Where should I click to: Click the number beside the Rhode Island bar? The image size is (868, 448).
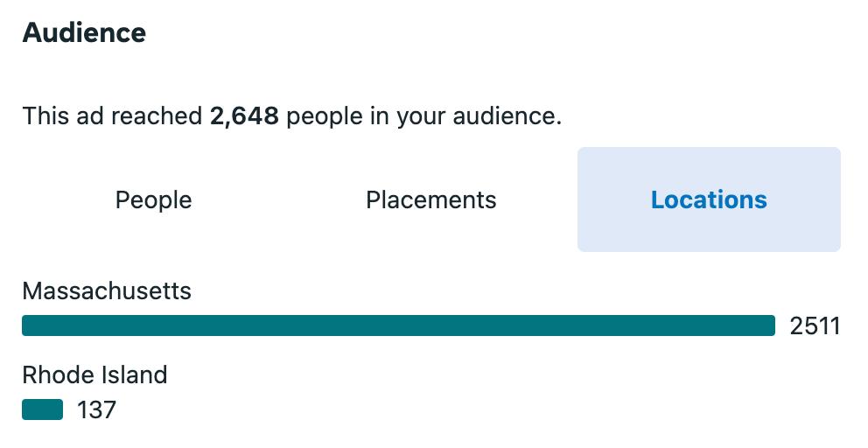tap(96, 409)
